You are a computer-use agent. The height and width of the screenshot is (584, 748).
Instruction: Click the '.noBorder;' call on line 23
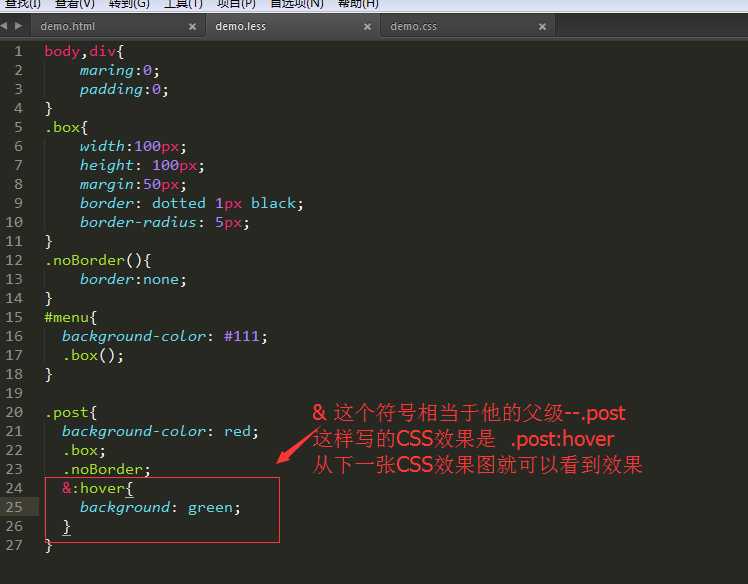(106, 469)
